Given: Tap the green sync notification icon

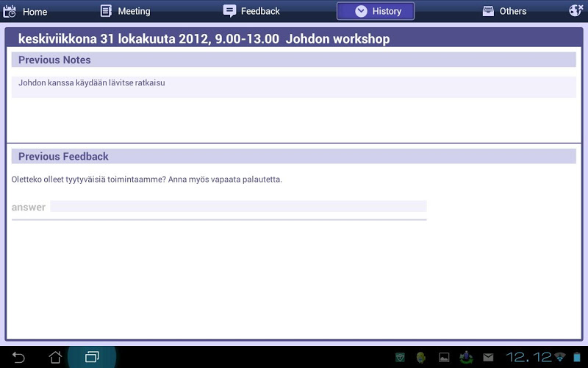Looking at the screenshot, I should [x=466, y=357].
